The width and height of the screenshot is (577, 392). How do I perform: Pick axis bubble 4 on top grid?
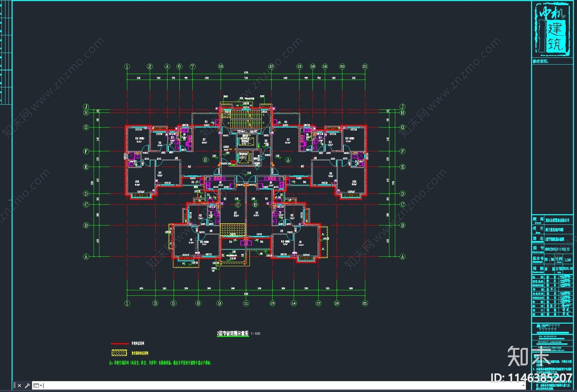pos(167,66)
